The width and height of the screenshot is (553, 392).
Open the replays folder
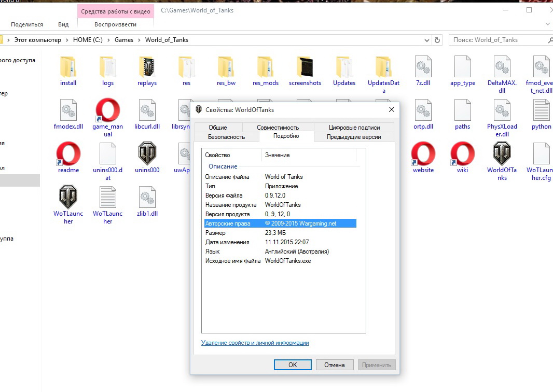pyautogui.click(x=147, y=67)
